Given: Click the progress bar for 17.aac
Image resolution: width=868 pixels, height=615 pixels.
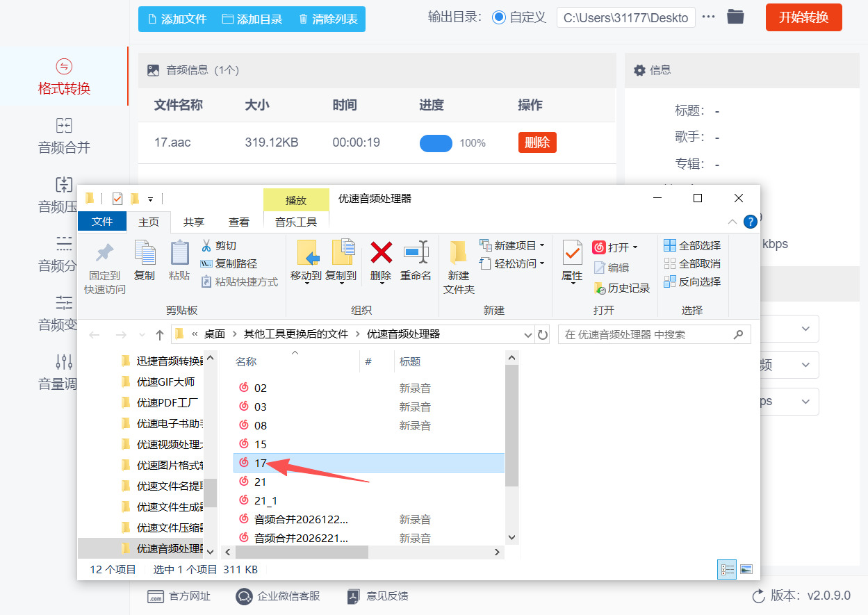Looking at the screenshot, I should (436, 142).
